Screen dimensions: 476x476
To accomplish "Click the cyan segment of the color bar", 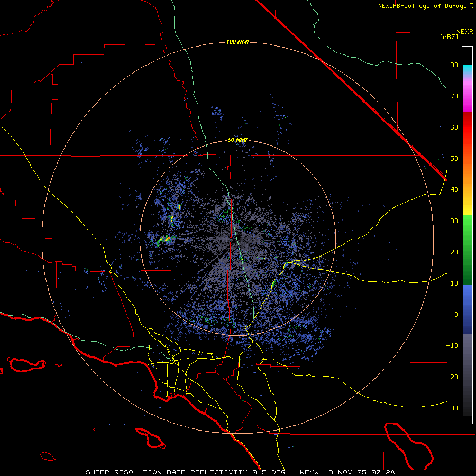I will 467,69.
